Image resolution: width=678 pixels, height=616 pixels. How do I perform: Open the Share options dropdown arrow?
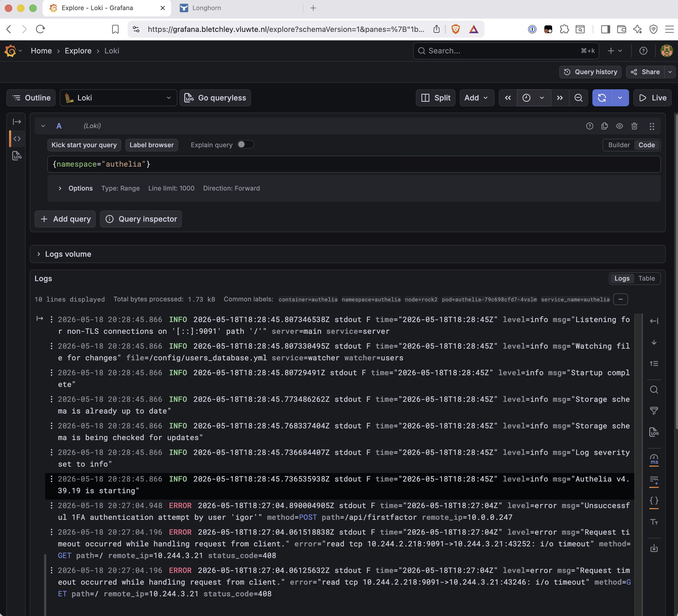670,72
